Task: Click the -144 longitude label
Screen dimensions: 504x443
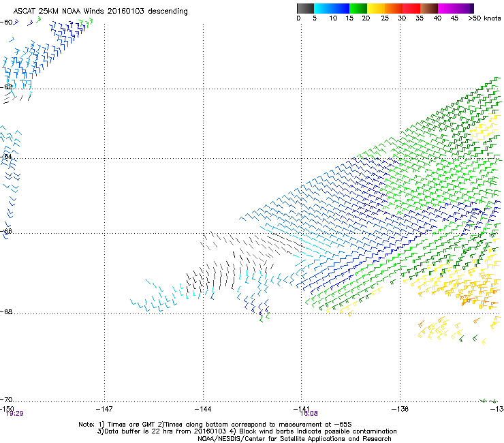Action: point(203,409)
